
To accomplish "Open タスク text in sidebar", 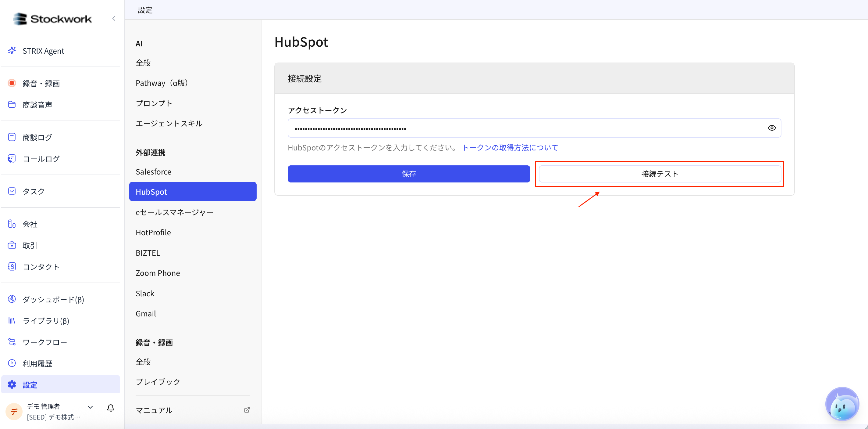I will [x=34, y=191].
